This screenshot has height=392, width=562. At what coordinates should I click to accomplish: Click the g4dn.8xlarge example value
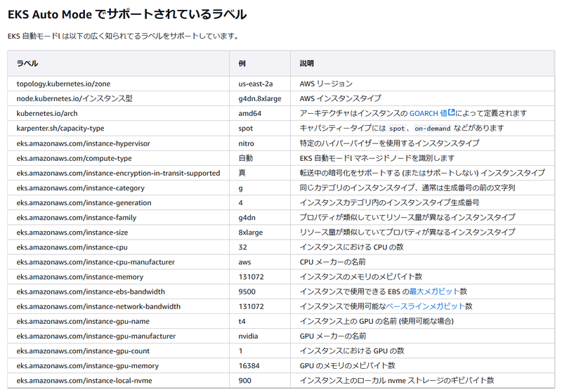tap(260, 98)
